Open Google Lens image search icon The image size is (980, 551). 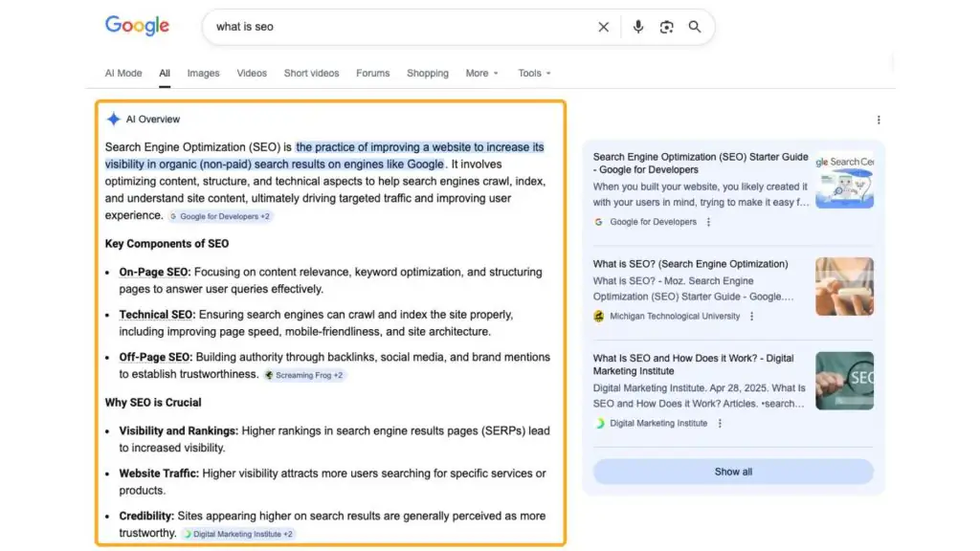pos(666,27)
